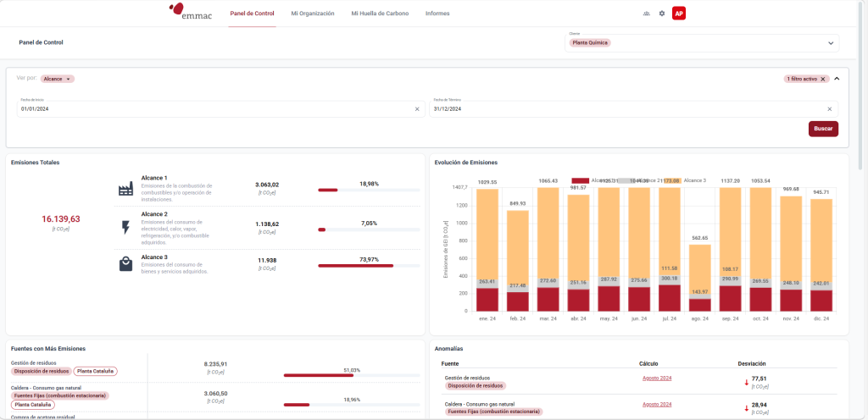Switch to Mi Huella de Carbono tab
This screenshot has height=420, width=868.
coord(380,14)
